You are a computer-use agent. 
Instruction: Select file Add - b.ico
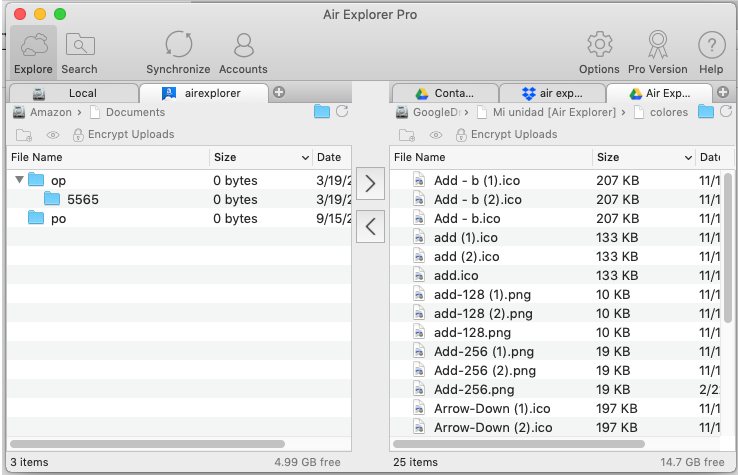pyautogui.click(x=555, y=218)
